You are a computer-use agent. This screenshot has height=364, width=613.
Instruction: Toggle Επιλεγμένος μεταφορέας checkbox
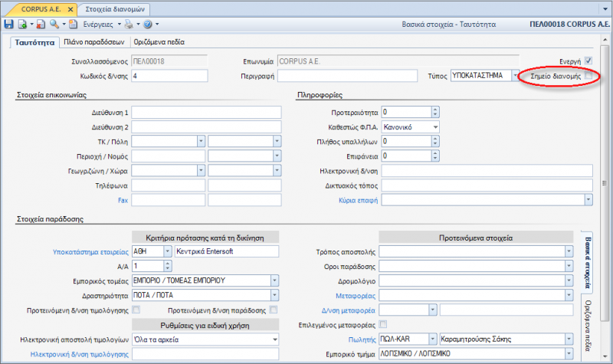[x=383, y=324]
